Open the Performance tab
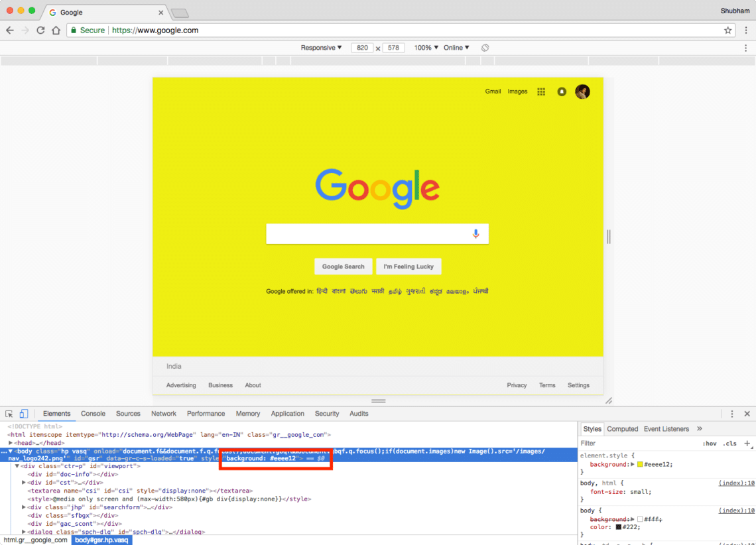756x545 pixels. (206, 414)
